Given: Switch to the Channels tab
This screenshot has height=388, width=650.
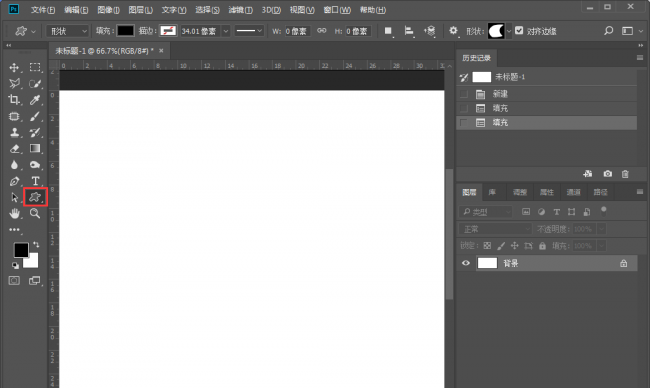Looking at the screenshot, I should click(573, 192).
